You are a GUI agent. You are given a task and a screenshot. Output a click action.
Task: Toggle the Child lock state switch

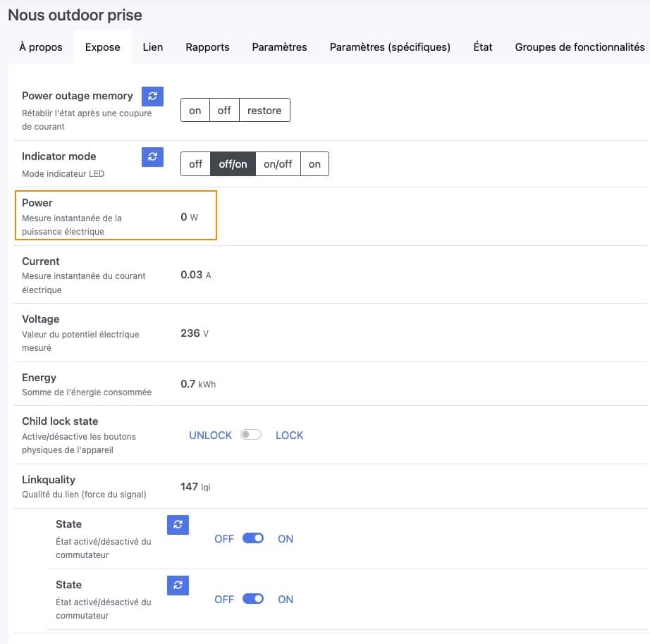pyautogui.click(x=251, y=434)
